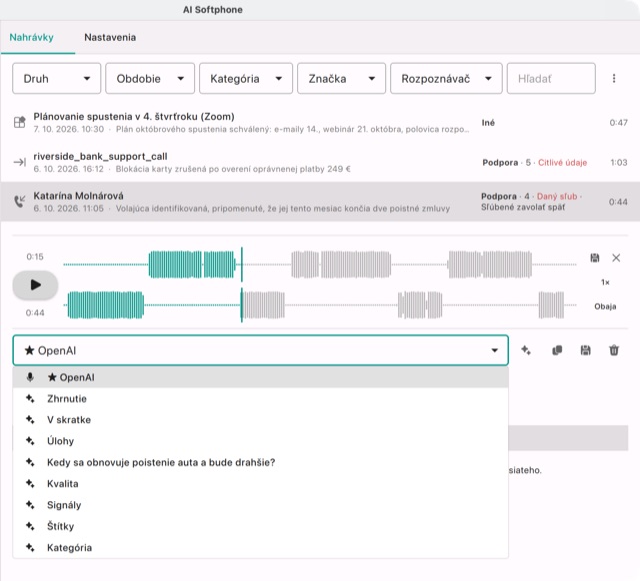The height and width of the screenshot is (581, 640).
Task: Open the three-dot more options menu
Action: point(613,78)
